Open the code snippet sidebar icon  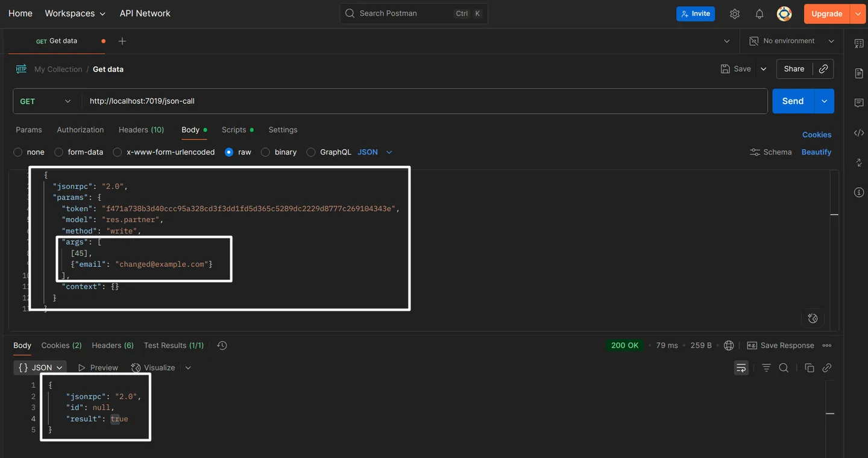point(859,133)
